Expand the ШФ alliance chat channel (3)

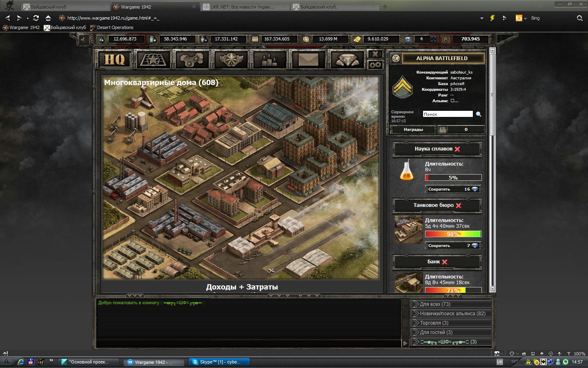tap(451, 342)
